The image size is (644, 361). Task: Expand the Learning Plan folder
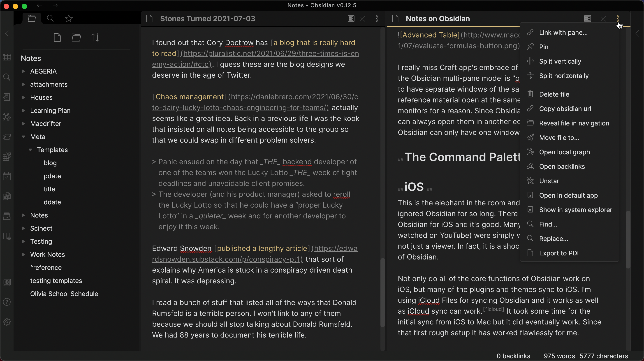tap(23, 111)
